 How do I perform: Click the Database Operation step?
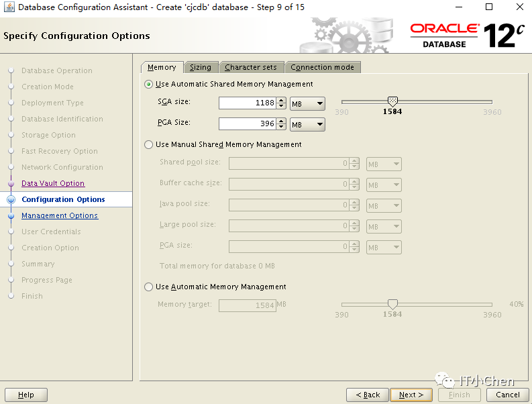(x=56, y=70)
